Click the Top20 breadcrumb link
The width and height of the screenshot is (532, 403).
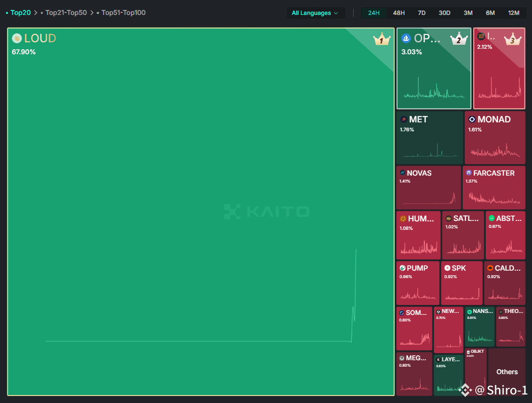[20, 12]
